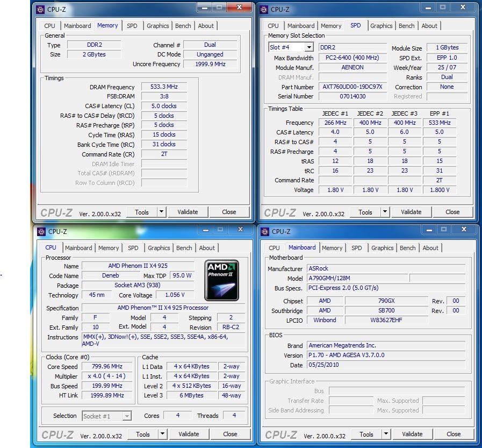Click CPU-Z app icon in Mainboard window title bar
The height and width of the screenshot is (448, 482).
click(x=265, y=232)
